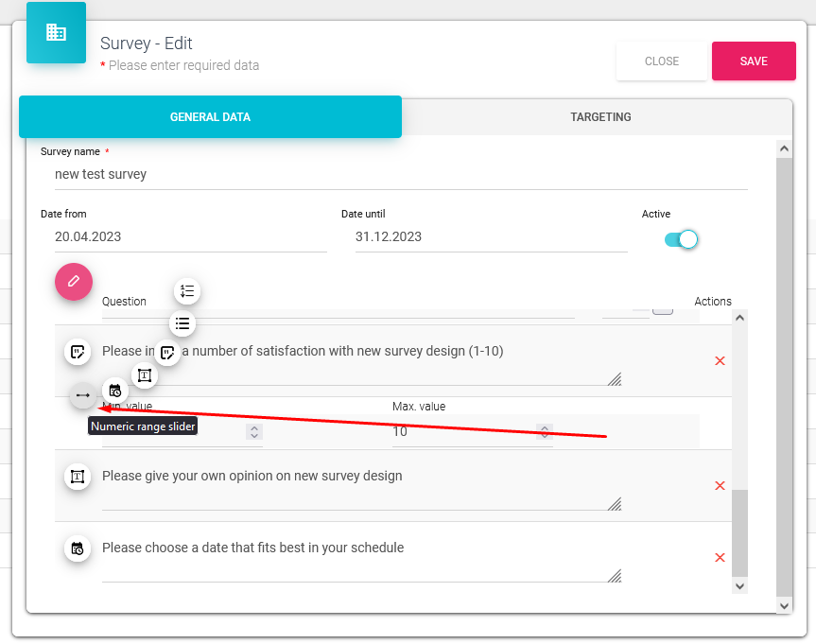The image size is (816, 644).
Task: Click the Survey name input field
Action: (x=399, y=175)
